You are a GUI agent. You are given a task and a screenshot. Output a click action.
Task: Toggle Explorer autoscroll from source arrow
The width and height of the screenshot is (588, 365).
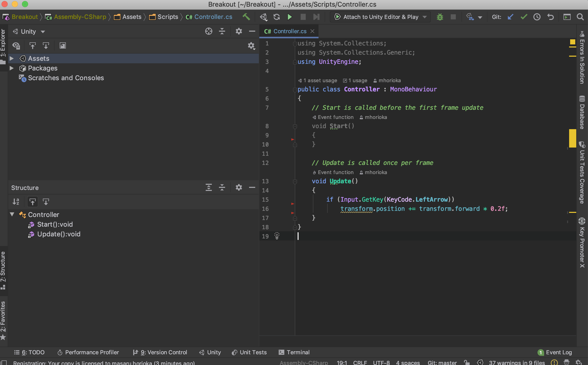click(x=46, y=46)
